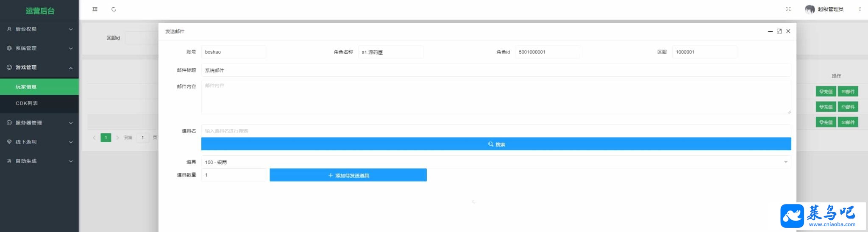Click the 区服id filter input
The width and height of the screenshot is (868, 232).
pyautogui.click(x=142, y=38)
